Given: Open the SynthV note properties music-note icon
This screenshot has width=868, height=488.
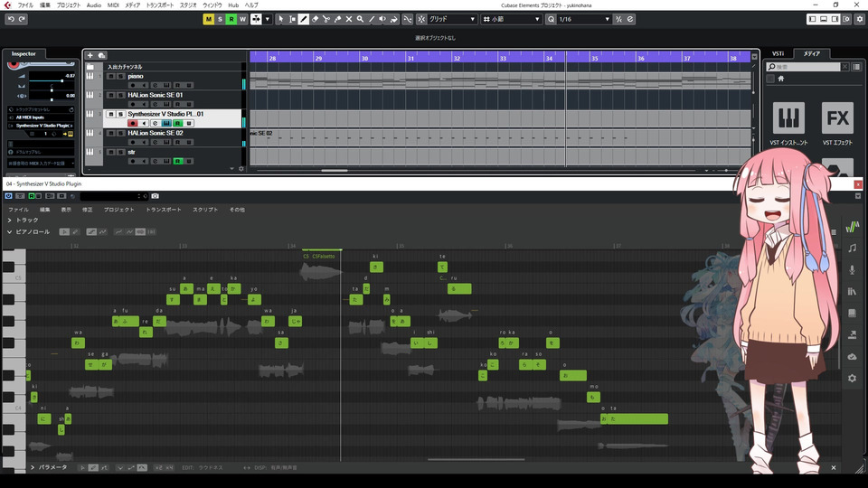Looking at the screenshot, I should 852,248.
